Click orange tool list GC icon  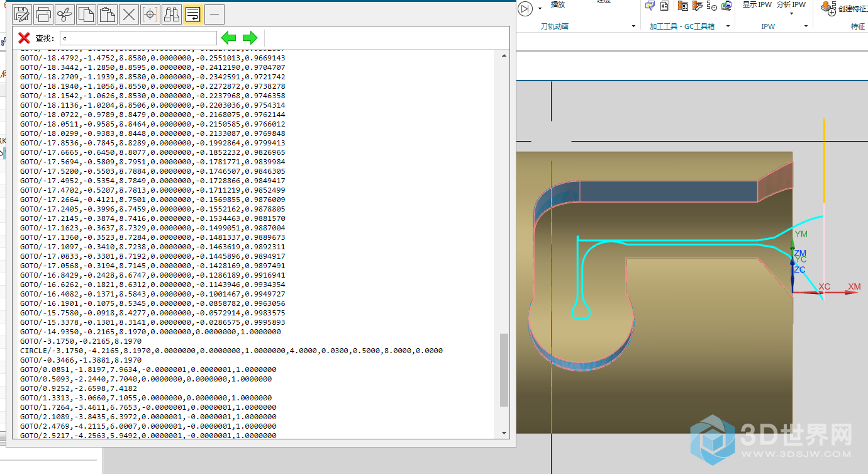[x=683, y=6]
